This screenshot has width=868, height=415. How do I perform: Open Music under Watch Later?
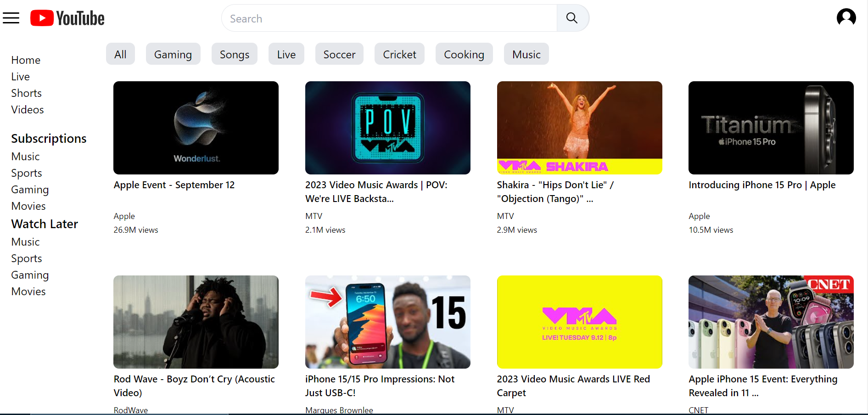pos(26,242)
